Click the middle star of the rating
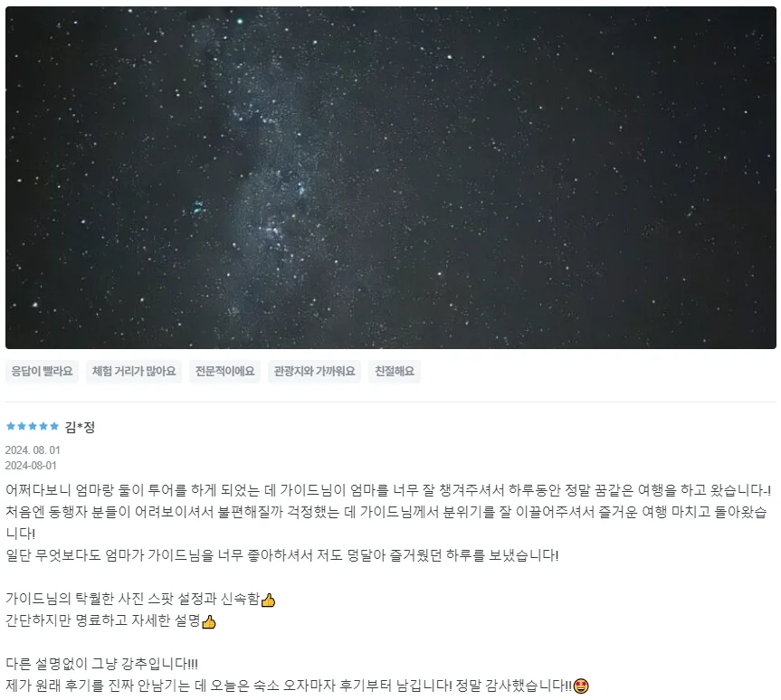 [33, 426]
